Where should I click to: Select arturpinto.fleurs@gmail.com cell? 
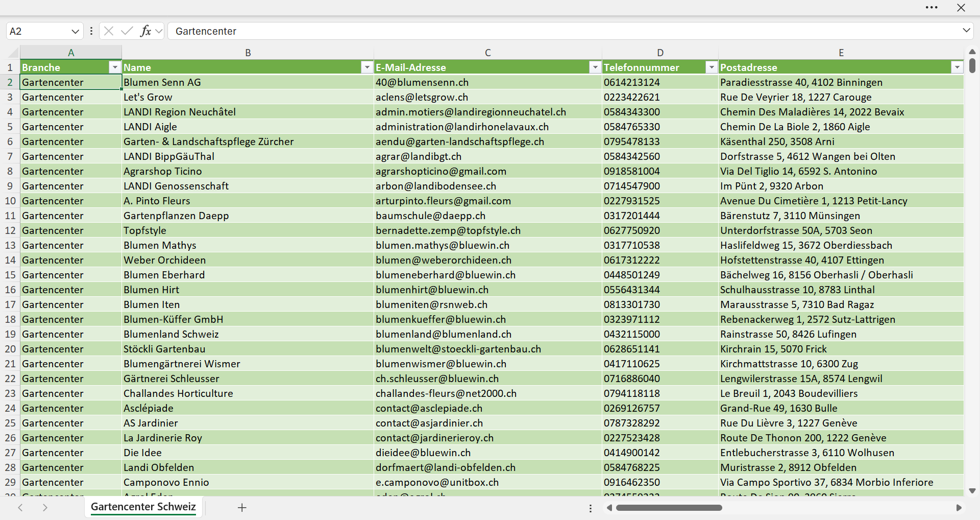[488, 201]
